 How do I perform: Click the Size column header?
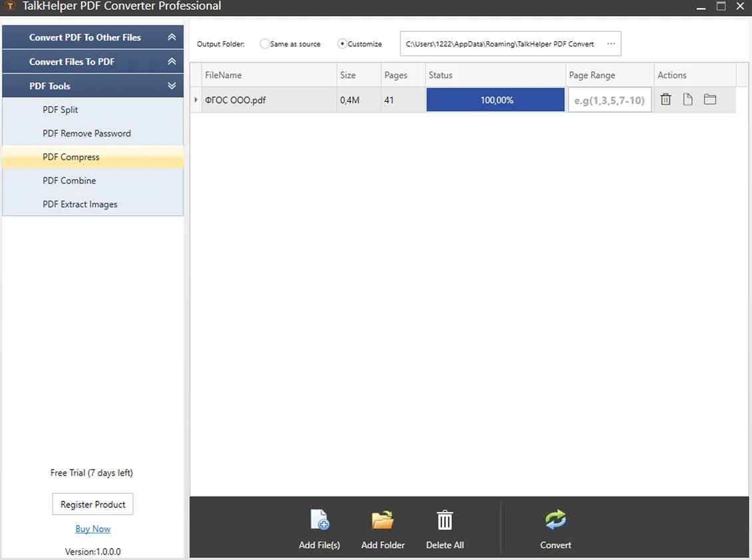359,75
